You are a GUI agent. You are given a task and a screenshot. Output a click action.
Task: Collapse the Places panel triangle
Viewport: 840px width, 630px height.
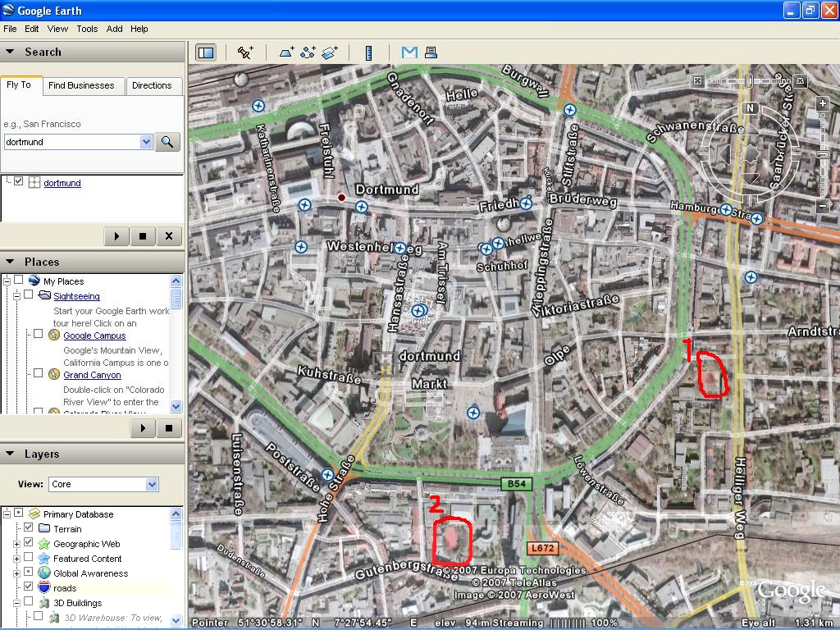(10, 262)
